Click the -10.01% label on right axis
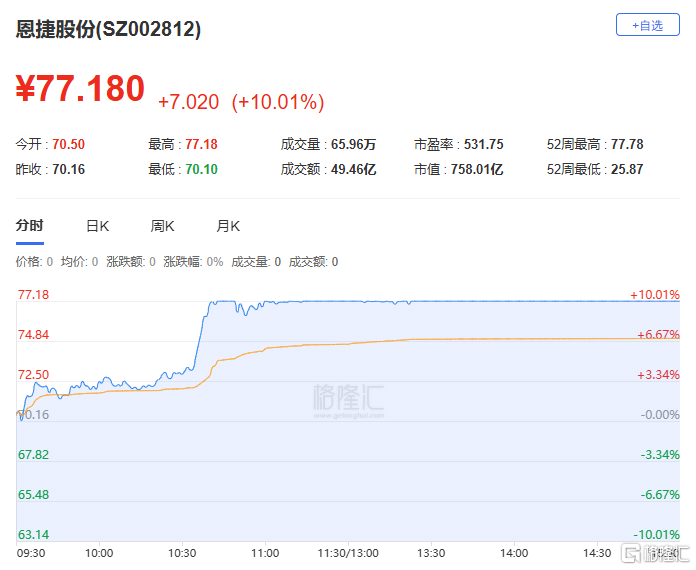 [655, 534]
